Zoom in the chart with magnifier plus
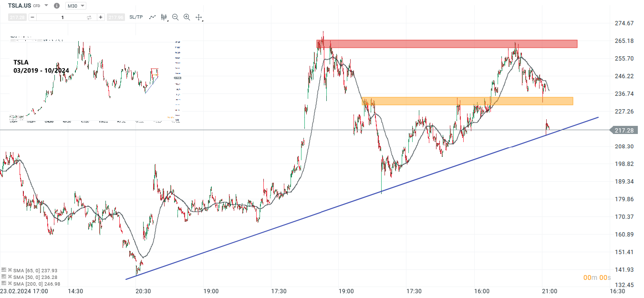Screen dimensions: 644x298 (187, 17)
